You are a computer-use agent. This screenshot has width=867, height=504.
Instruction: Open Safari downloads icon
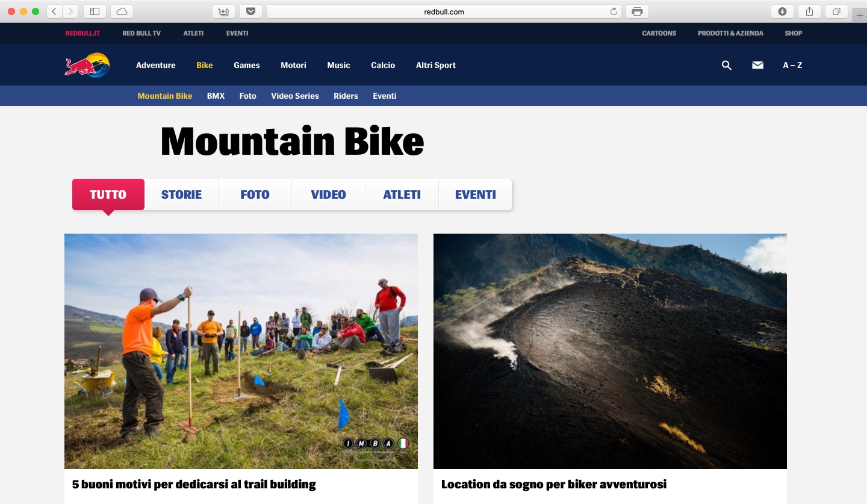pos(782,11)
